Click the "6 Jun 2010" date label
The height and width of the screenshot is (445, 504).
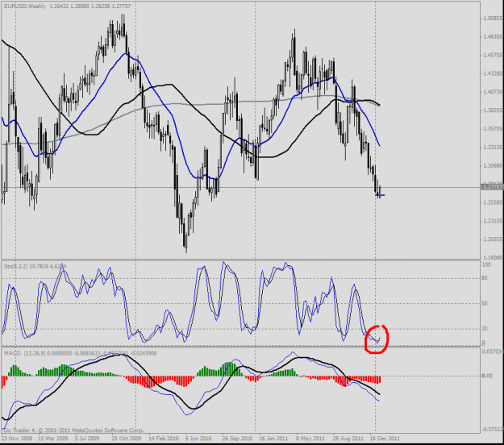click(x=198, y=439)
